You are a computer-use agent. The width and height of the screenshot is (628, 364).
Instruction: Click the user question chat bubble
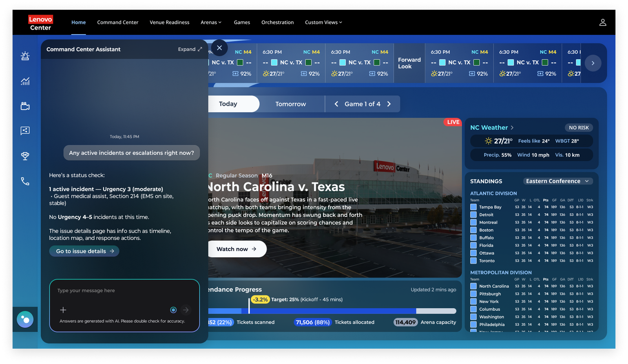[131, 153]
